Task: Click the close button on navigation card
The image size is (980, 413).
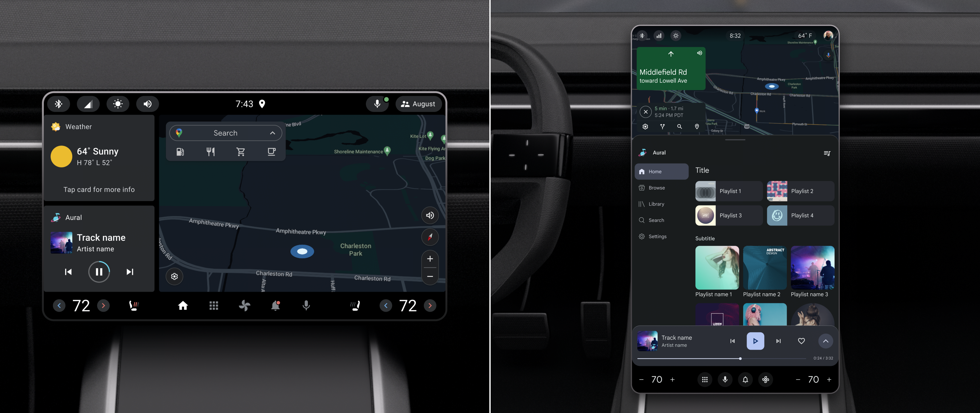Action: tap(645, 111)
